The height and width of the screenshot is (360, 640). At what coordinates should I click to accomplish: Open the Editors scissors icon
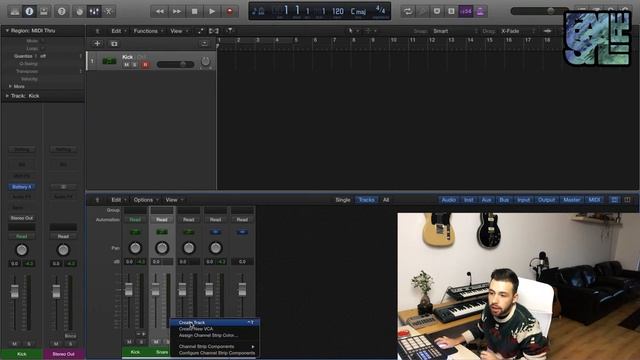point(109,11)
